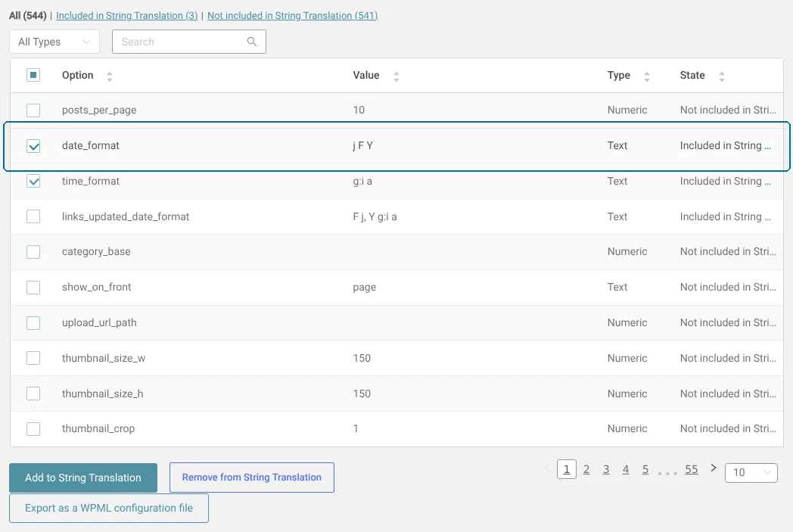Click the 150 value for thumbnail_size_w
The height and width of the screenshot is (532, 793).
(362, 358)
